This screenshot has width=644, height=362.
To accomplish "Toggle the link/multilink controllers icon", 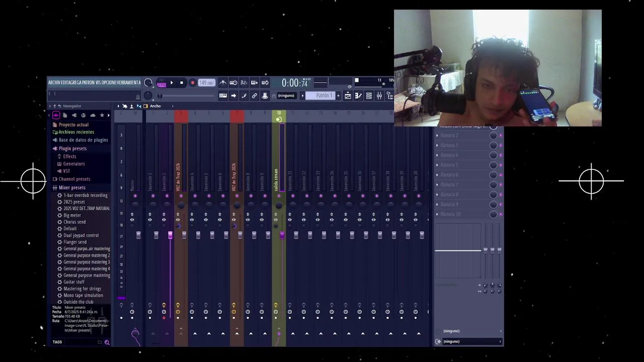I will tap(255, 96).
